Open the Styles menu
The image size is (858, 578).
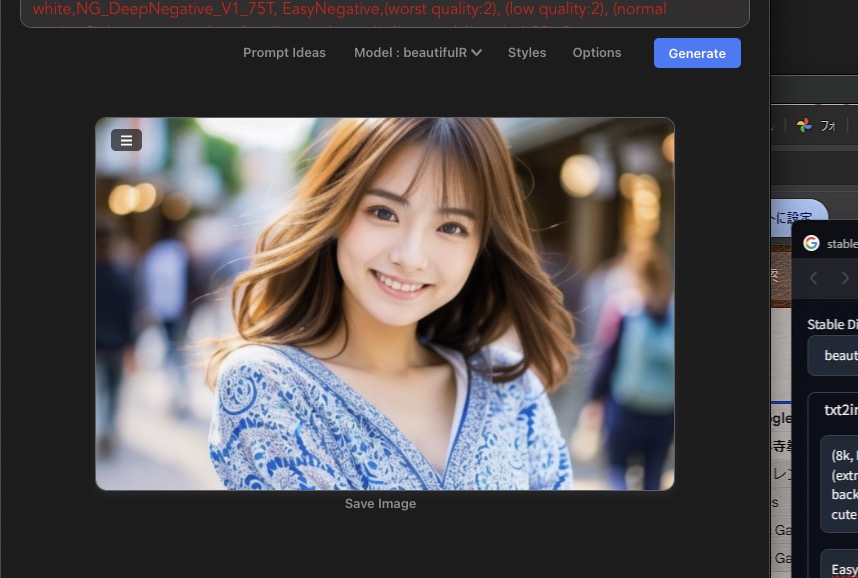pos(527,53)
